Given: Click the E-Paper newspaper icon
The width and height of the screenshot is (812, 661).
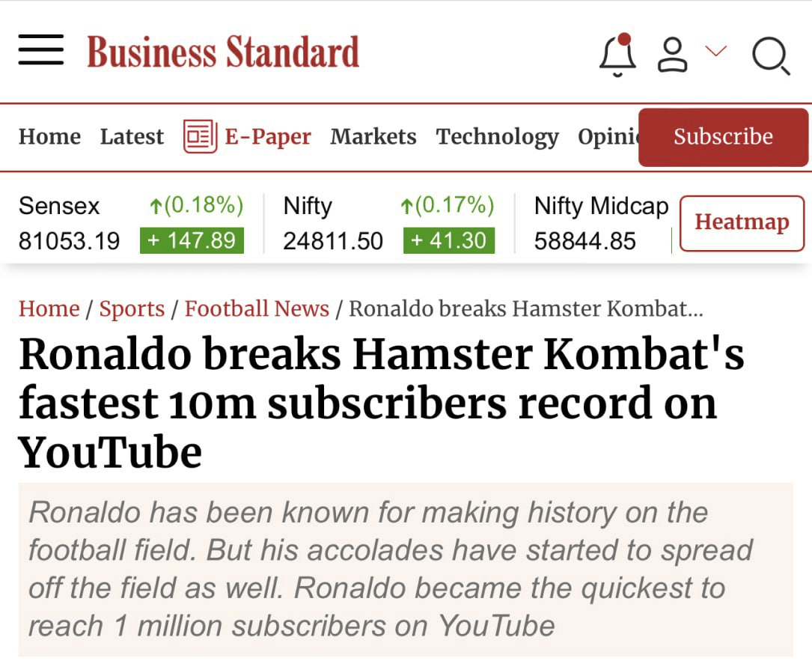Looking at the screenshot, I should 200,136.
